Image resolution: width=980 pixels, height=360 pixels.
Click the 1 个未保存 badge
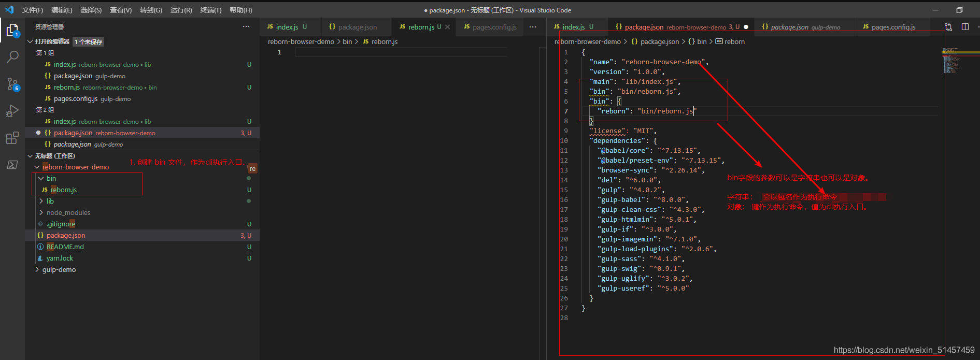coord(88,41)
